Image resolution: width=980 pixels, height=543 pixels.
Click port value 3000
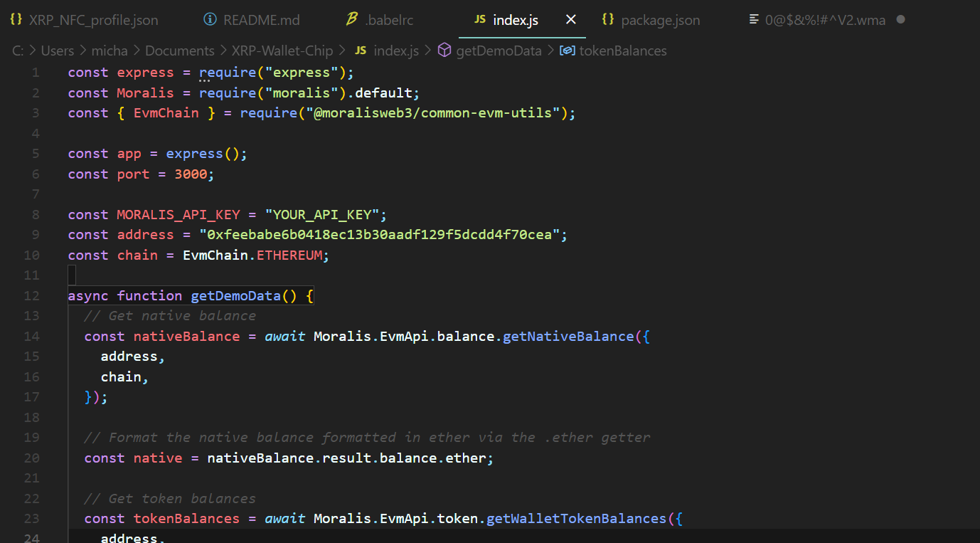pyautogui.click(x=191, y=174)
